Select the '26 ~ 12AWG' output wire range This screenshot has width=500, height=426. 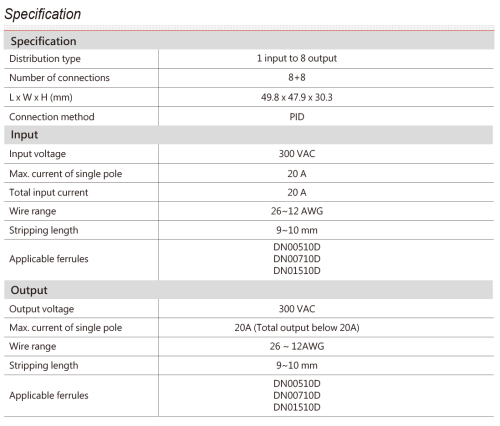(x=297, y=346)
